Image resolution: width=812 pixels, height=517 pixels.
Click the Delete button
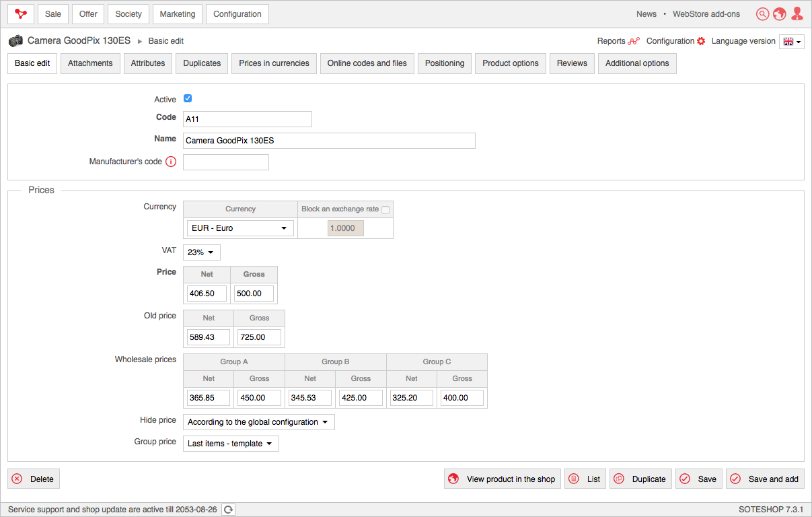coord(34,479)
